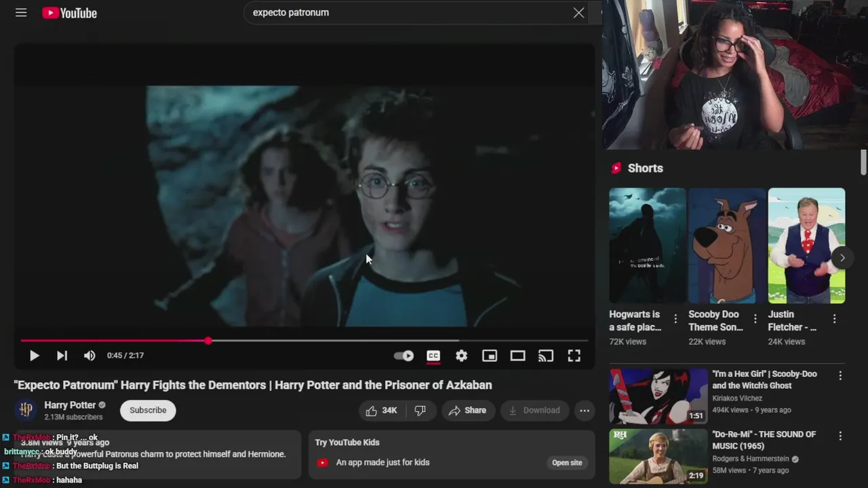Open the Justin Fletcher short

point(806,245)
